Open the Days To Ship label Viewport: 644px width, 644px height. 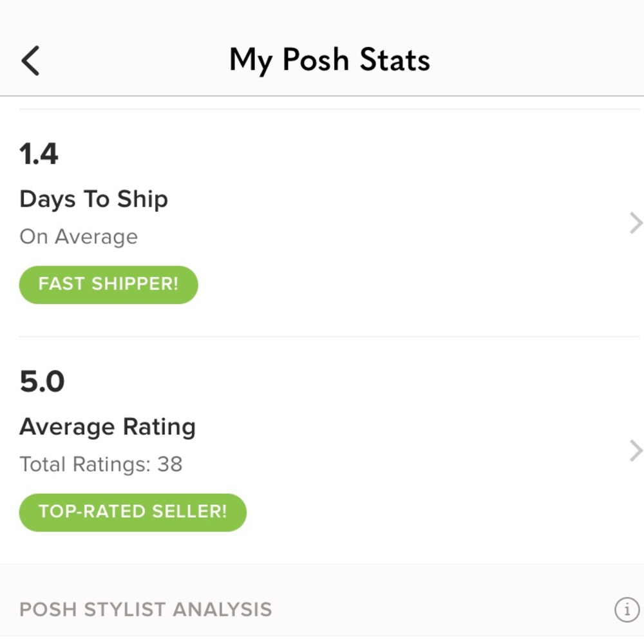[x=93, y=200]
